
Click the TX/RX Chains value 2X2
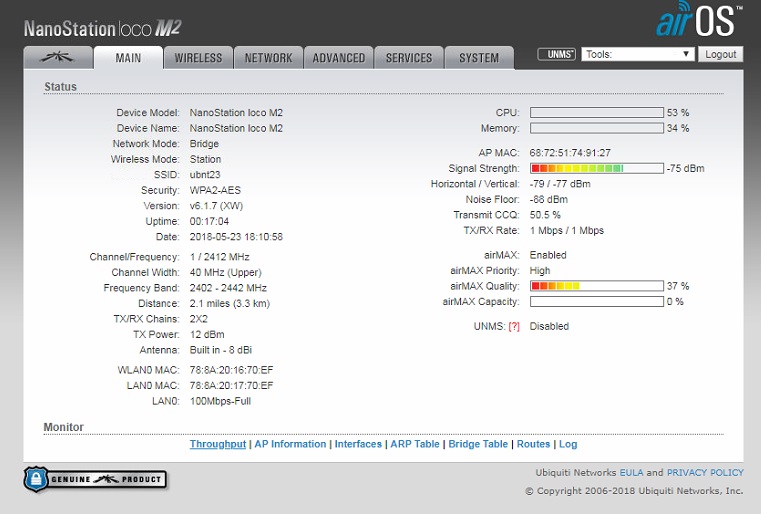tap(199, 319)
